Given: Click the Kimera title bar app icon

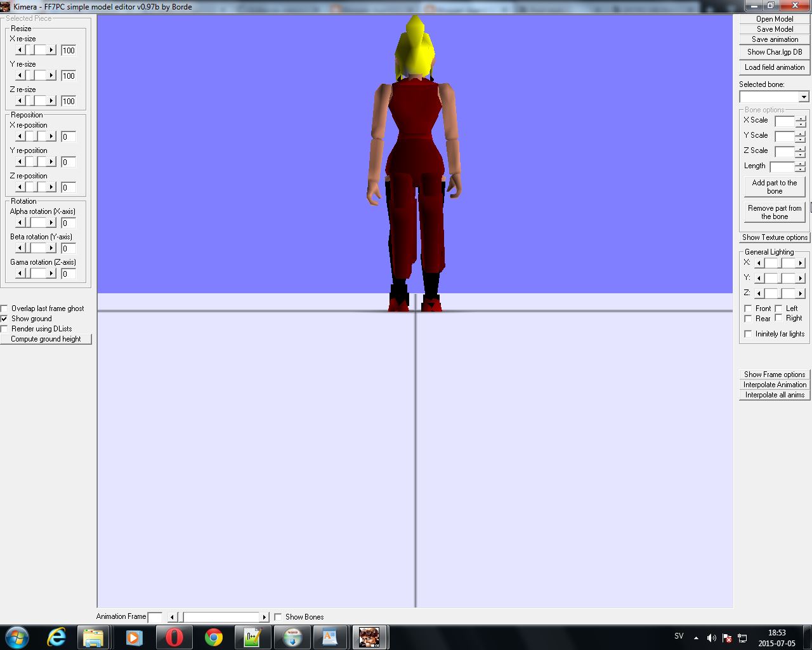Looking at the screenshot, I should point(6,6).
